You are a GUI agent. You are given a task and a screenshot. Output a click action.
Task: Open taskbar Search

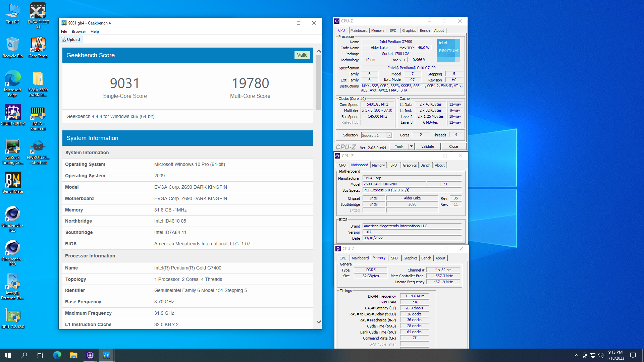(24, 355)
